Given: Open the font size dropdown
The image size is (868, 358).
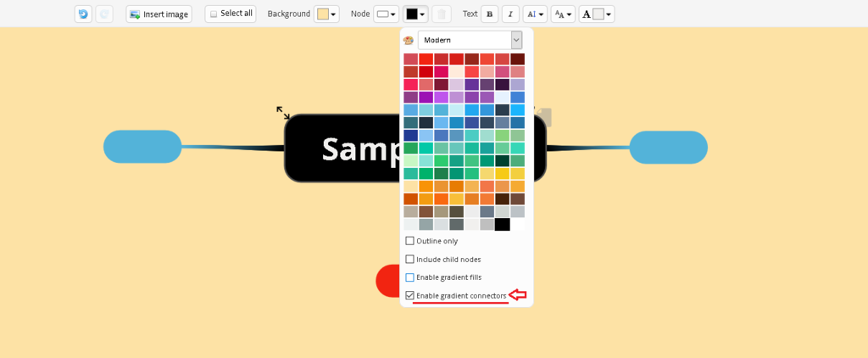Looking at the screenshot, I should point(563,14).
